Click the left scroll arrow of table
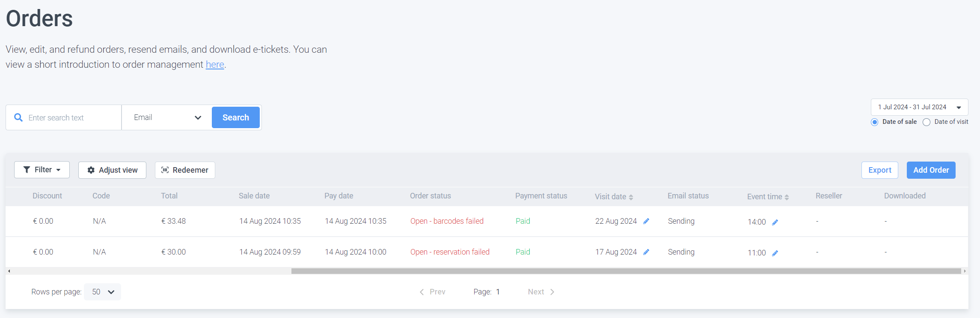 pyautogui.click(x=9, y=271)
